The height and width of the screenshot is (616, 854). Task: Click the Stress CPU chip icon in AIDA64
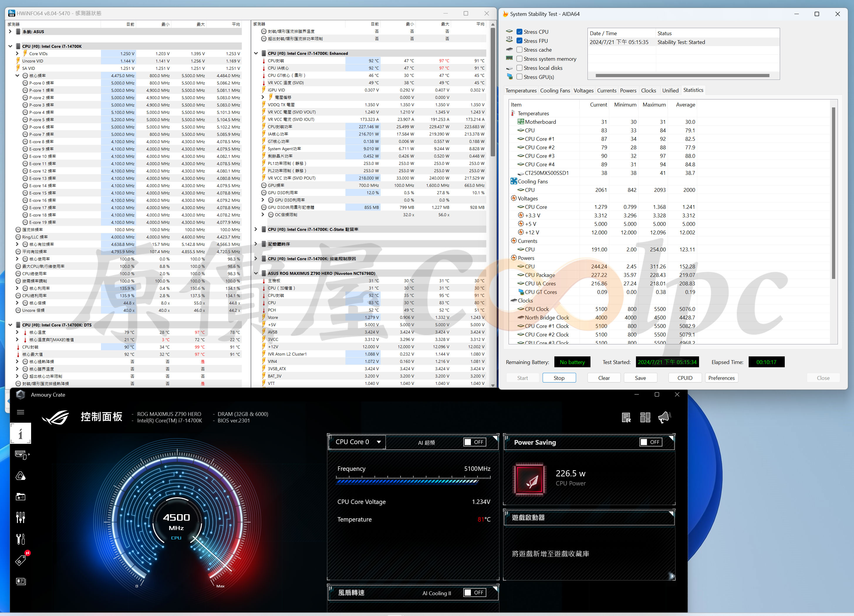click(x=509, y=31)
